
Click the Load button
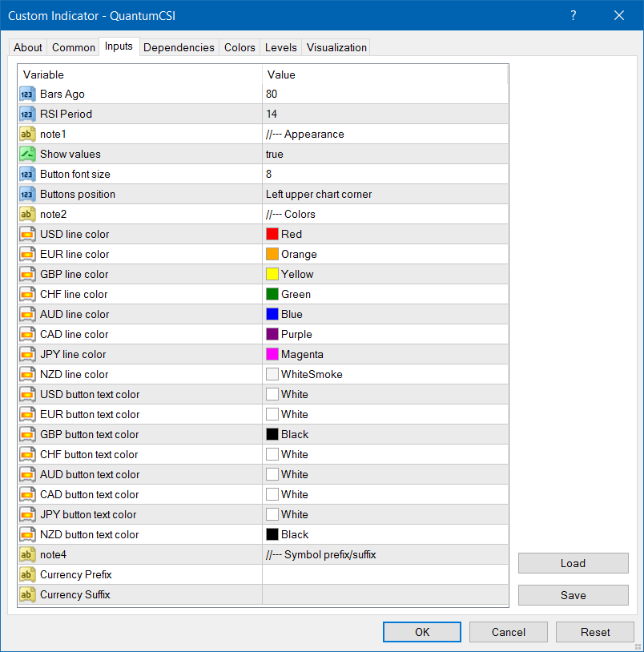[573, 563]
